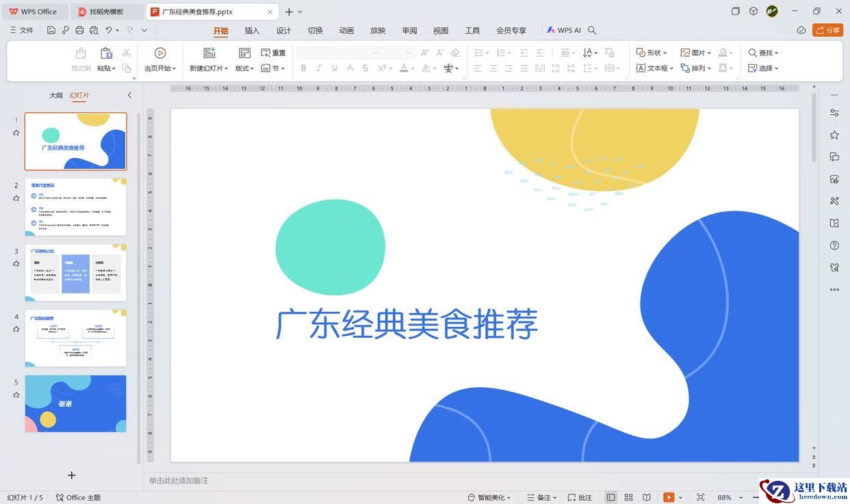Select slide 4 thumbnail
The image size is (850, 504).
pyautogui.click(x=76, y=338)
